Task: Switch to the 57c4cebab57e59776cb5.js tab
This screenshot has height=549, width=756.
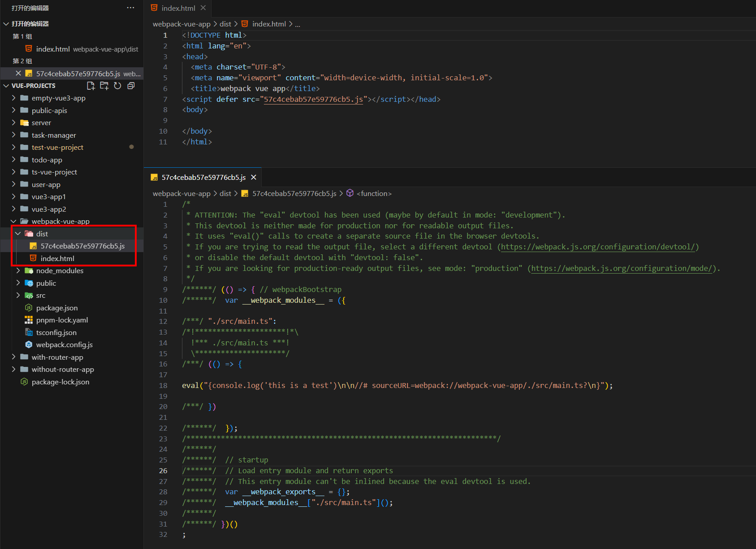Action: point(203,178)
